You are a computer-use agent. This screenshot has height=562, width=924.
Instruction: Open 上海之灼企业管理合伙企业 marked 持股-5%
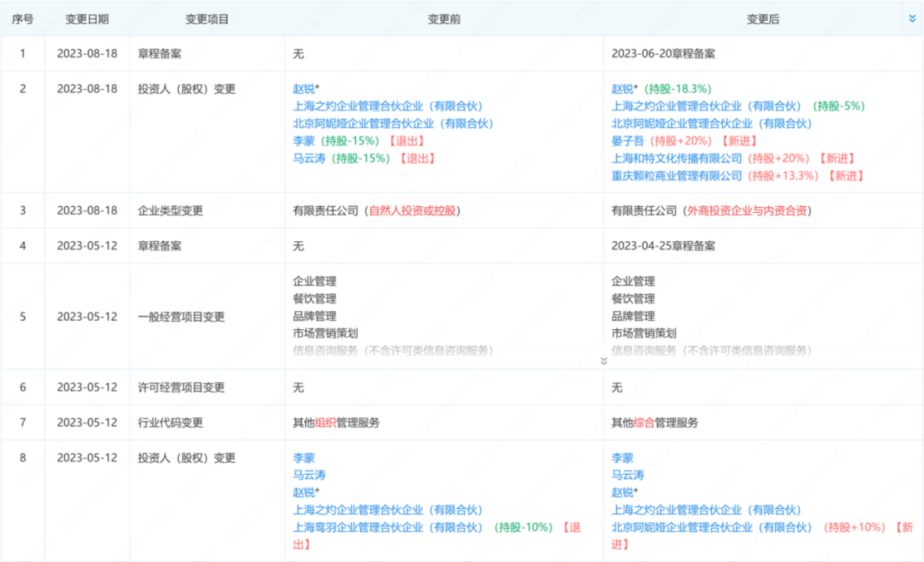click(706, 106)
